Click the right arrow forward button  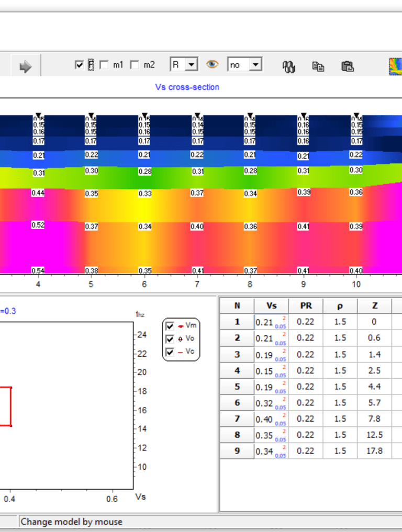click(25, 66)
